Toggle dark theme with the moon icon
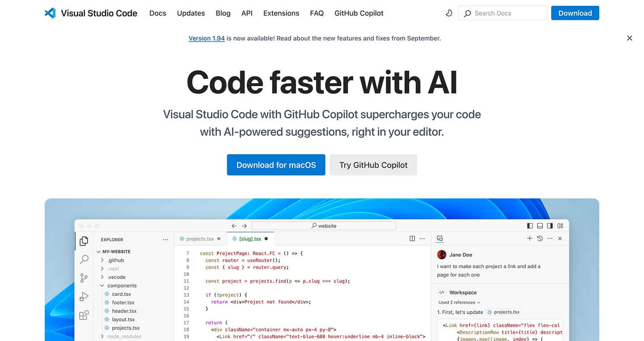The height and width of the screenshot is (341, 644). click(449, 13)
